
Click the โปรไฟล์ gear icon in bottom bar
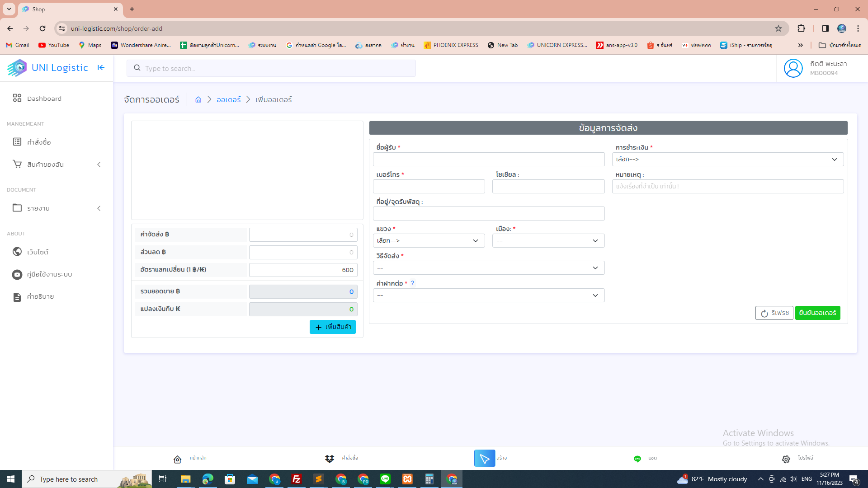[x=786, y=459]
